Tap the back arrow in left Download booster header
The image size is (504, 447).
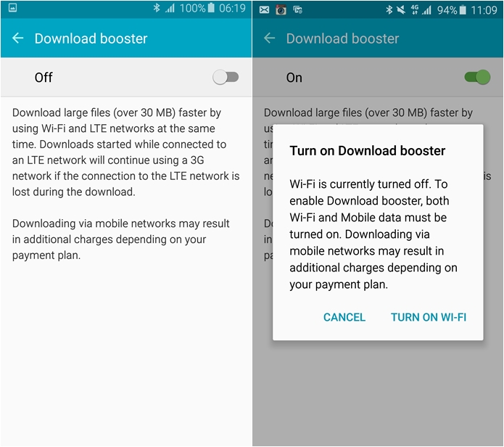17,38
